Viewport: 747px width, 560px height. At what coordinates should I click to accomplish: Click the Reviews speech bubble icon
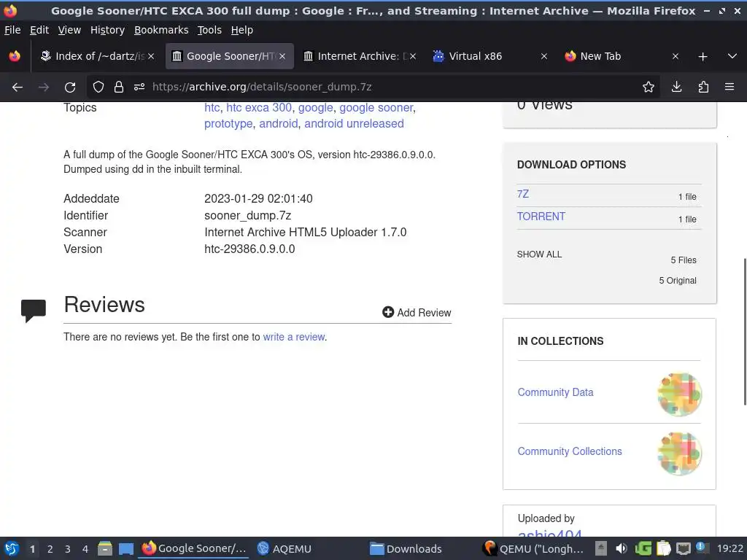click(x=34, y=311)
